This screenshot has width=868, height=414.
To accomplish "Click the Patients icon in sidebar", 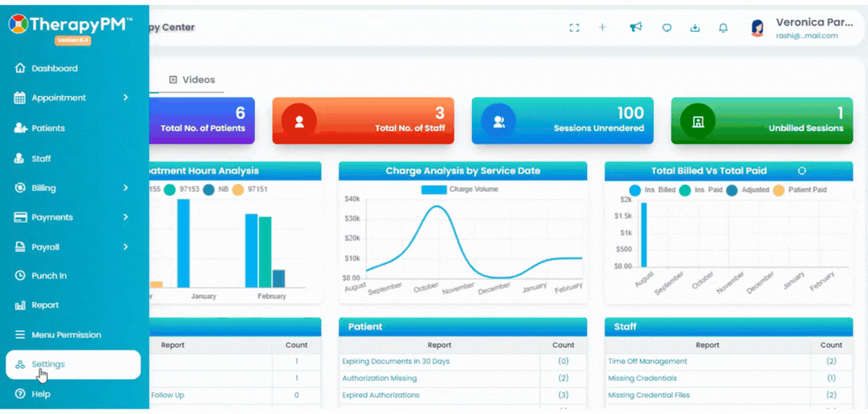I will click(x=20, y=128).
